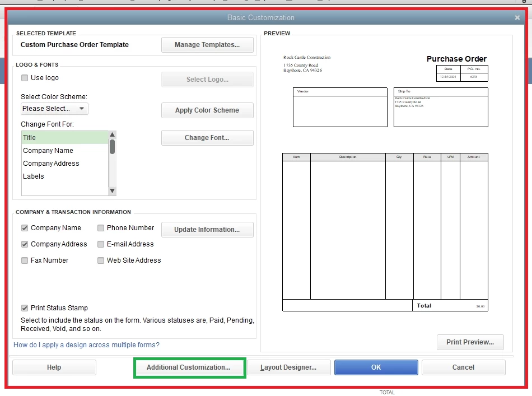Enable the Phone Number checkbox
The width and height of the screenshot is (532, 396).
pos(101,228)
